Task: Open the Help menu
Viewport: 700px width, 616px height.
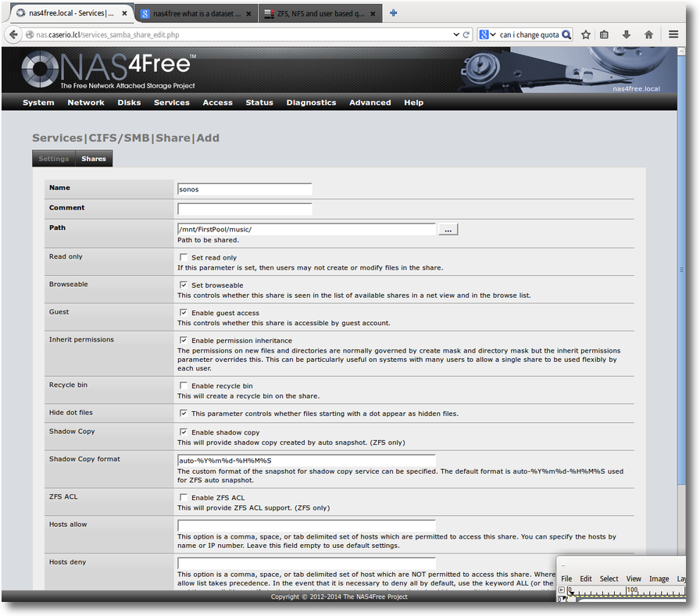Action: [x=414, y=102]
